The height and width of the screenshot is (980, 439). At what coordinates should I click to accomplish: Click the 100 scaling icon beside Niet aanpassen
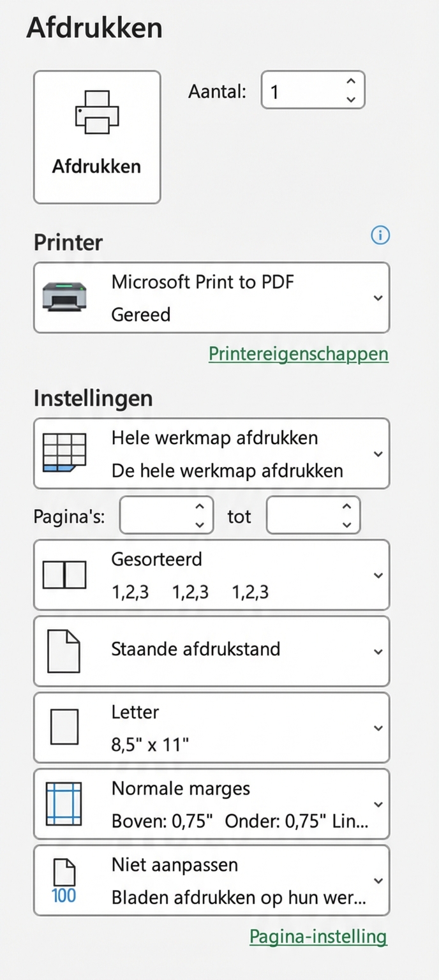64,880
